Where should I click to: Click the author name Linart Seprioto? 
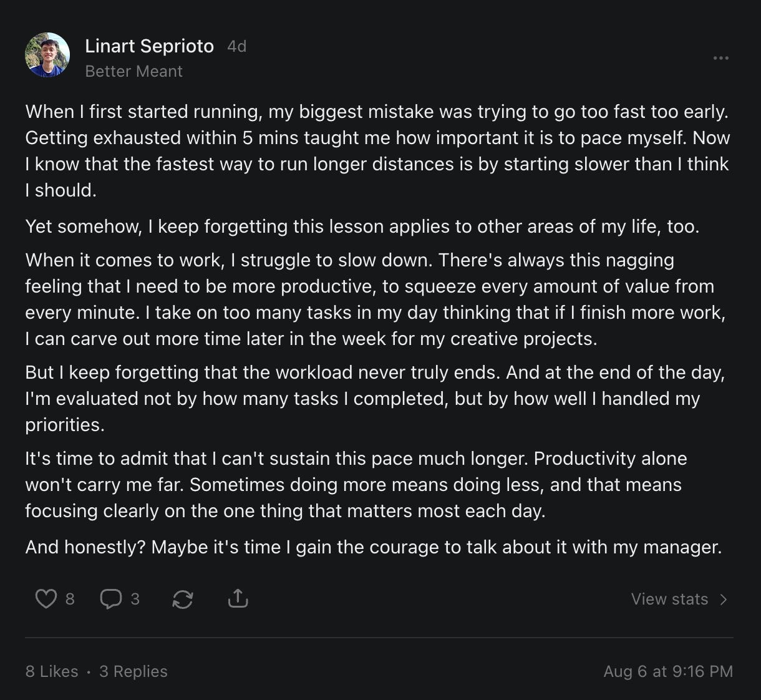pyautogui.click(x=149, y=46)
